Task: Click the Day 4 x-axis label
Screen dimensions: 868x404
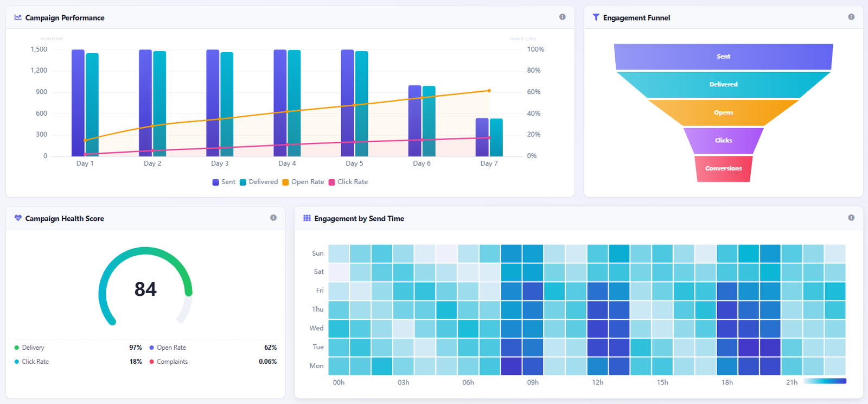Action: [x=287, y=163]
